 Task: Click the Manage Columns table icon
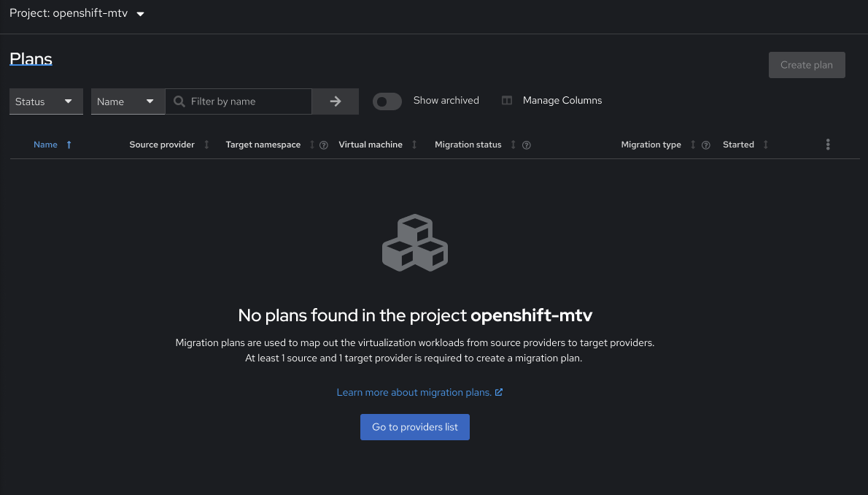click(506, 100)
